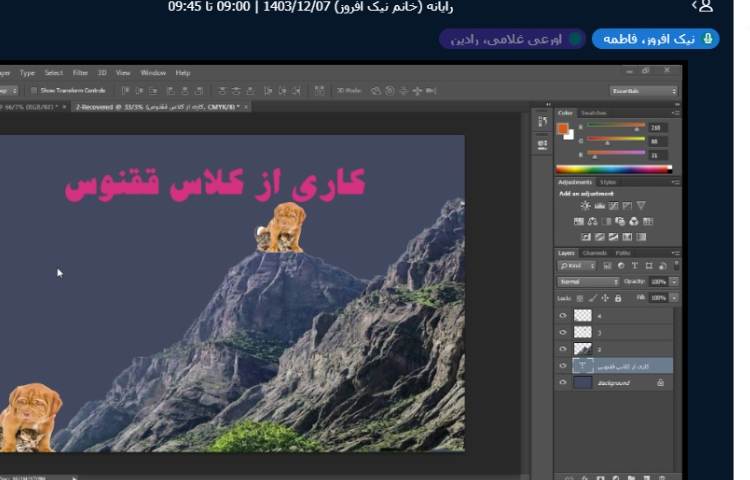Image resolution: width=750 pixels, height=480 pixels.
Task: Open the 3D menu
Action: tap(102, 73)
